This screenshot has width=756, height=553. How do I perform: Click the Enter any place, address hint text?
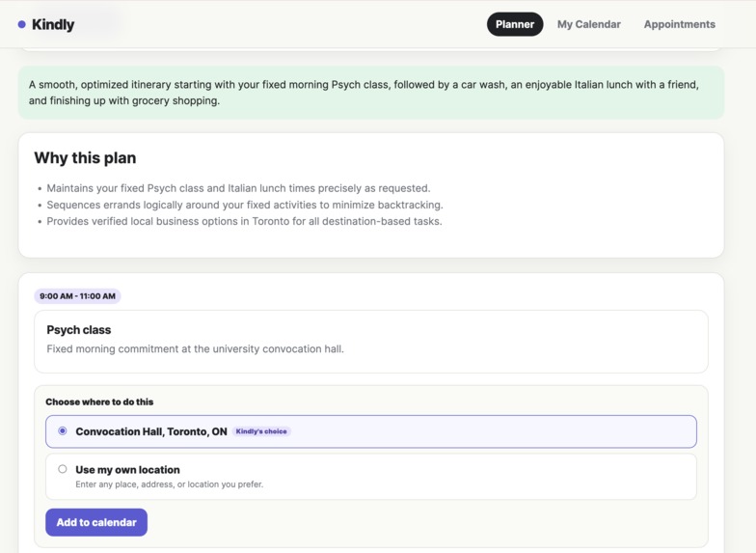pyautogui.click(x=170, y=484)
